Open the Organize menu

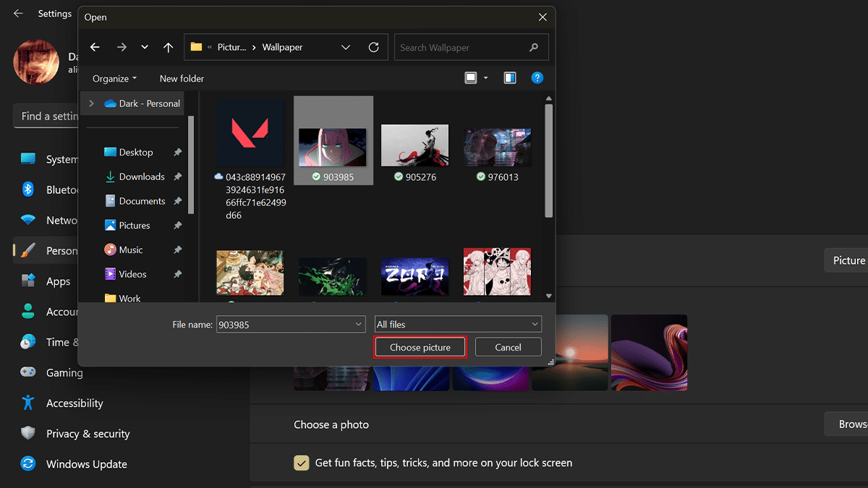[114, 78]
